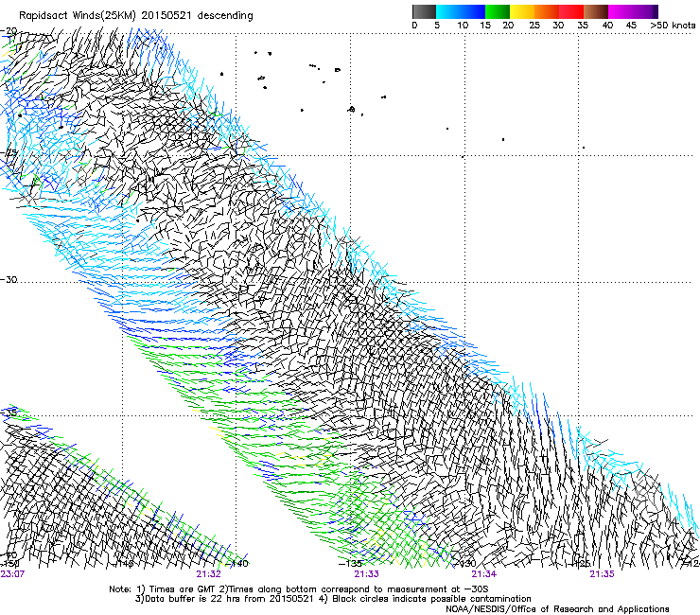The height and width of the screenshot is (615, 700).
Task: Click the '>50 knots' legend label
Action: pyautogui.click(x=673, y=26)
